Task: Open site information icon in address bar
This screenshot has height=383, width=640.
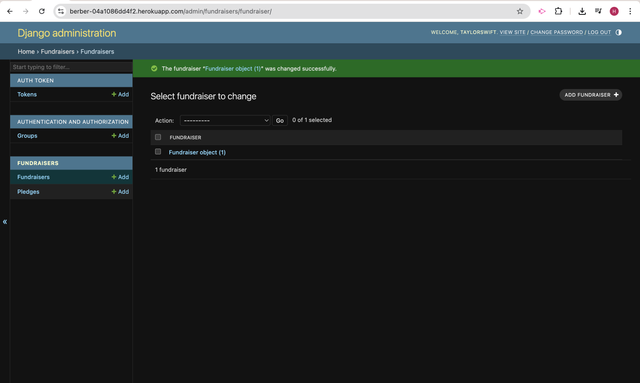Action: coord(61,11)
